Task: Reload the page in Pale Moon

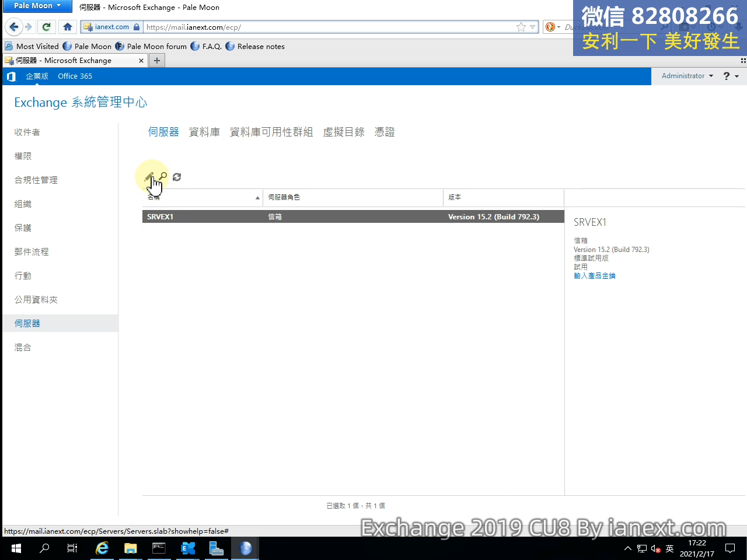Action: click(47, 27)
